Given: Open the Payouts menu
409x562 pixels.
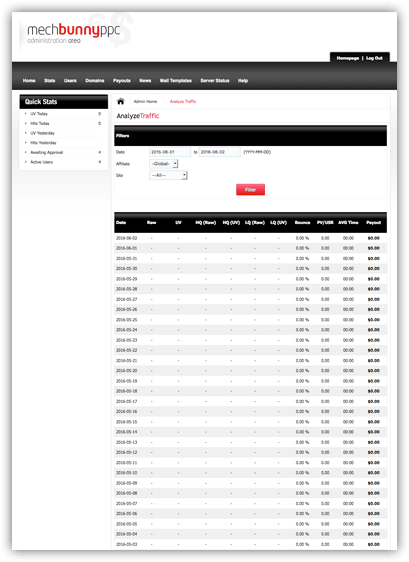Looking at the screenshot, I should click(122, 81).
